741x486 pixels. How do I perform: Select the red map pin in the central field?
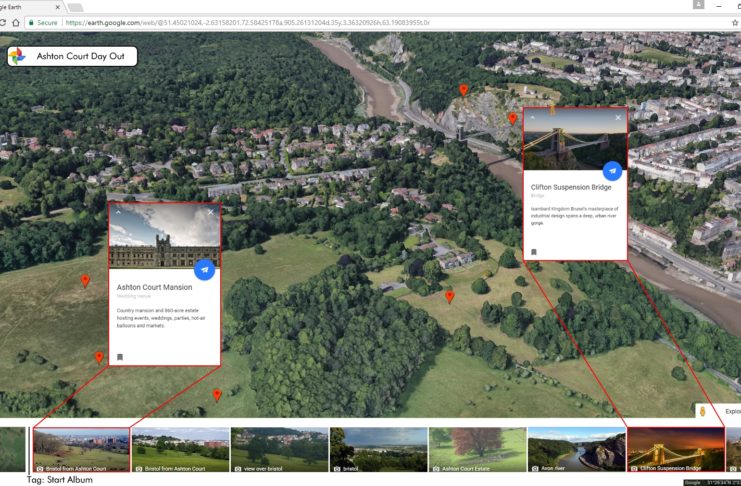pos(449,296)
